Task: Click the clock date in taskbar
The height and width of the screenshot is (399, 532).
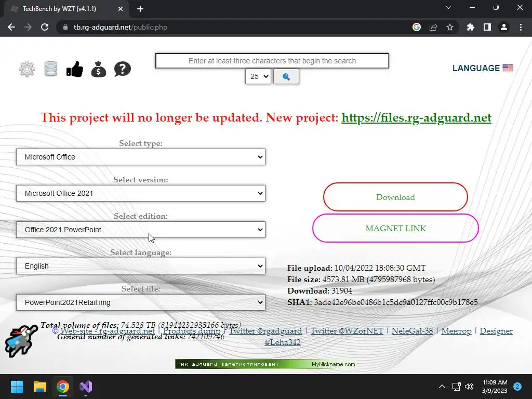Action: coord(495,387)
